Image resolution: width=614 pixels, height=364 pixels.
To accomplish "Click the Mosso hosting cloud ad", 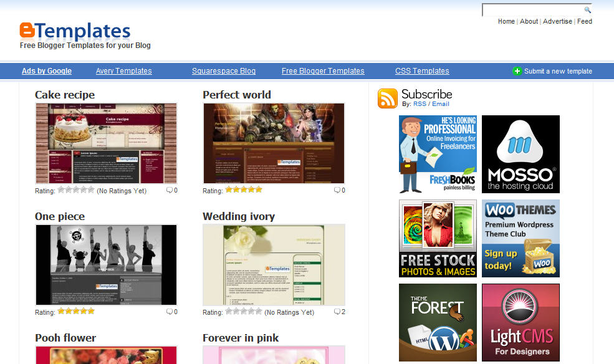I will (520, 154).
